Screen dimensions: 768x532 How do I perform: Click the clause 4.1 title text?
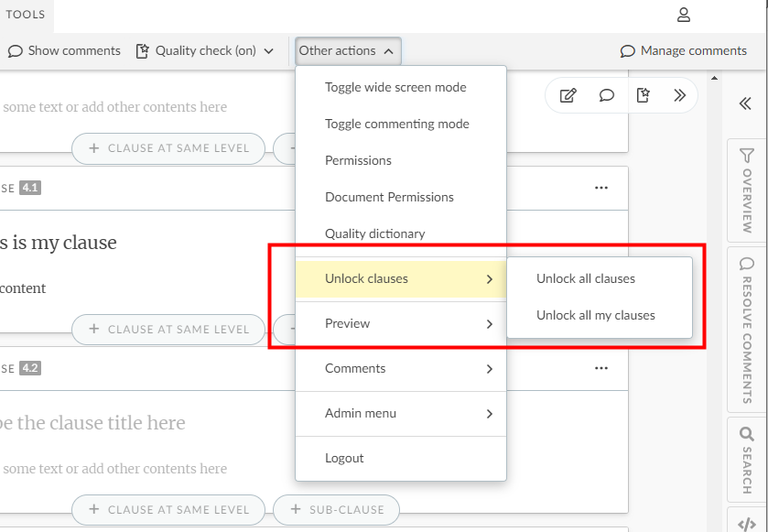click(x=59, y=243)
